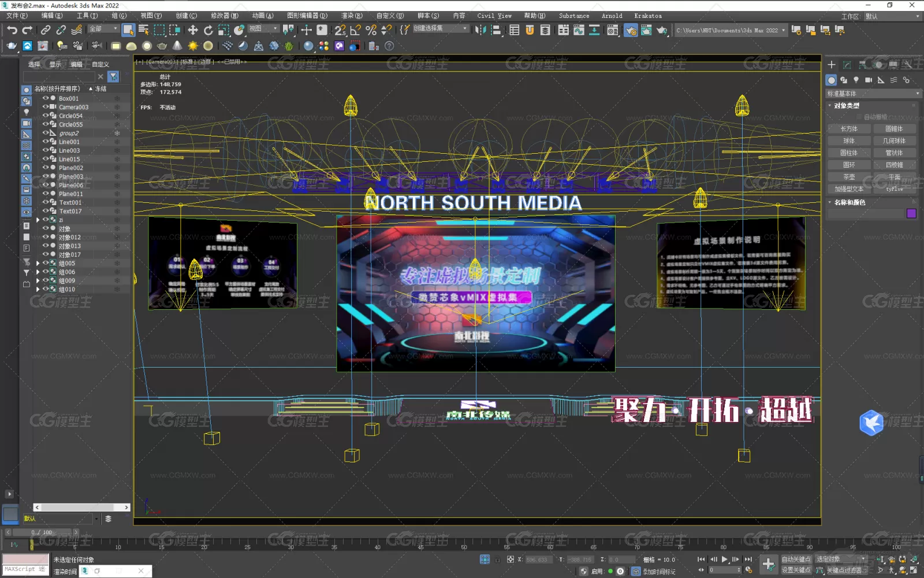Open the project path dropdown
The image size is (924, 578).
731,31
